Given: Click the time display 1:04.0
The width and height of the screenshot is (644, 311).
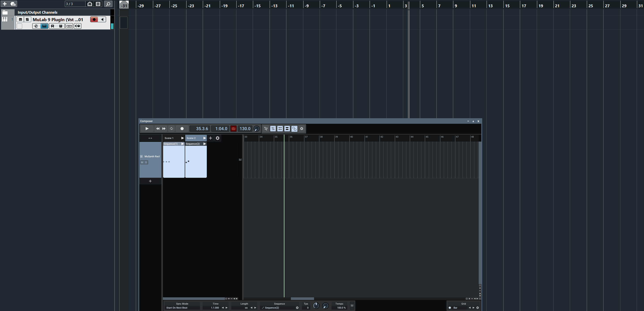Looking at the screenshot, I should click(220, 129).
